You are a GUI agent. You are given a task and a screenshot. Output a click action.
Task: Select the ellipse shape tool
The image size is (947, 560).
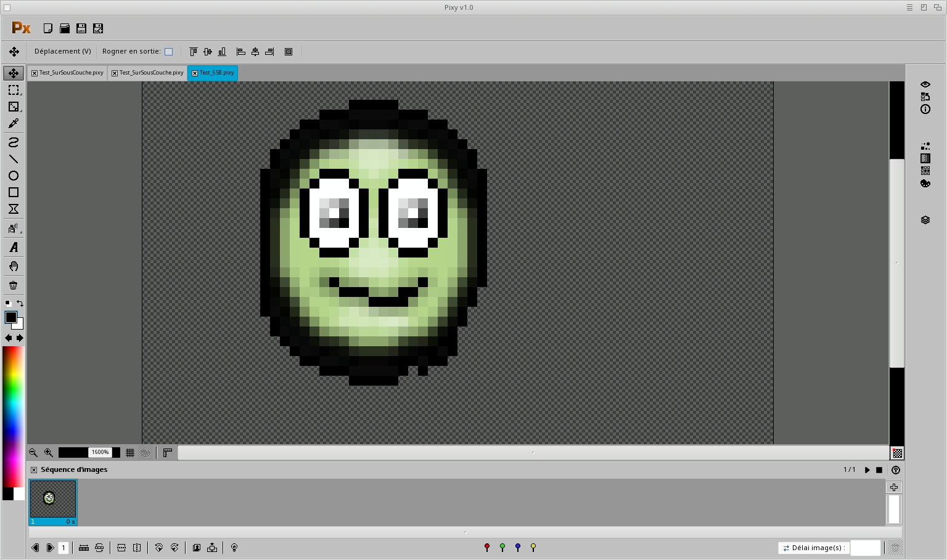point(14,176)
